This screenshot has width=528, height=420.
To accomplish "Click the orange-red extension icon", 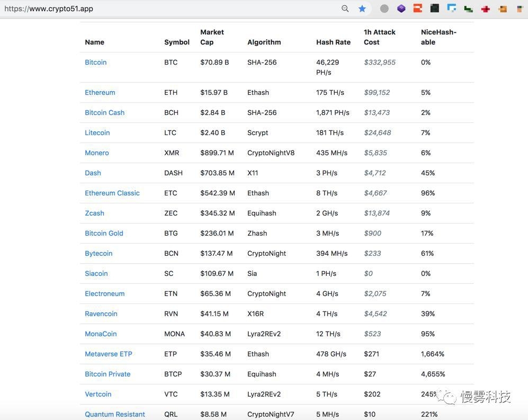I will pos(418,8).
